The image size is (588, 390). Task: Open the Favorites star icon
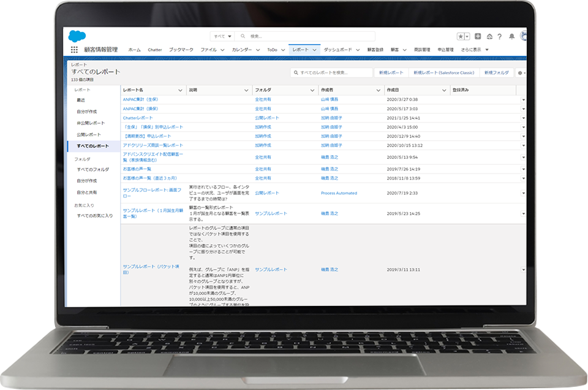461,37
